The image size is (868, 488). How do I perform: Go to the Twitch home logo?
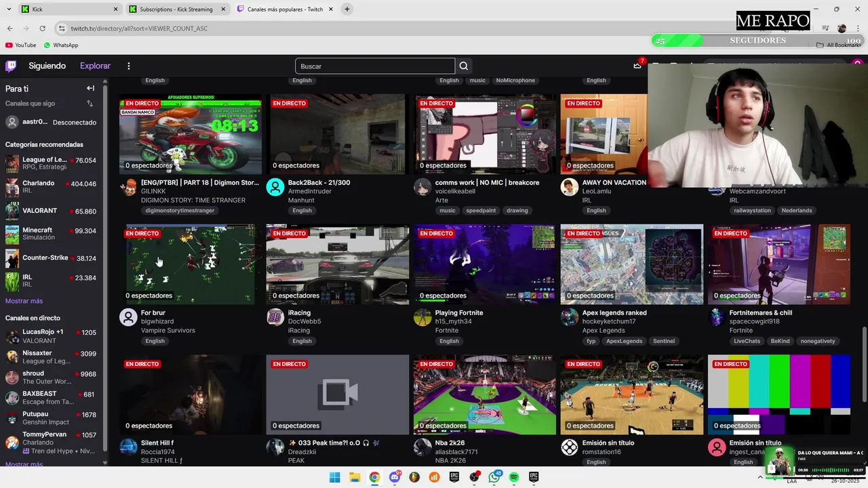[x=11, y=66]
